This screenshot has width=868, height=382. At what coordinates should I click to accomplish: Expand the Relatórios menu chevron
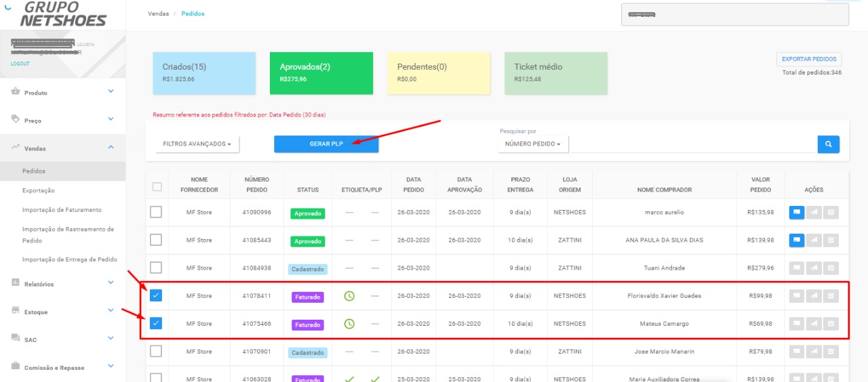pos(111,282)
